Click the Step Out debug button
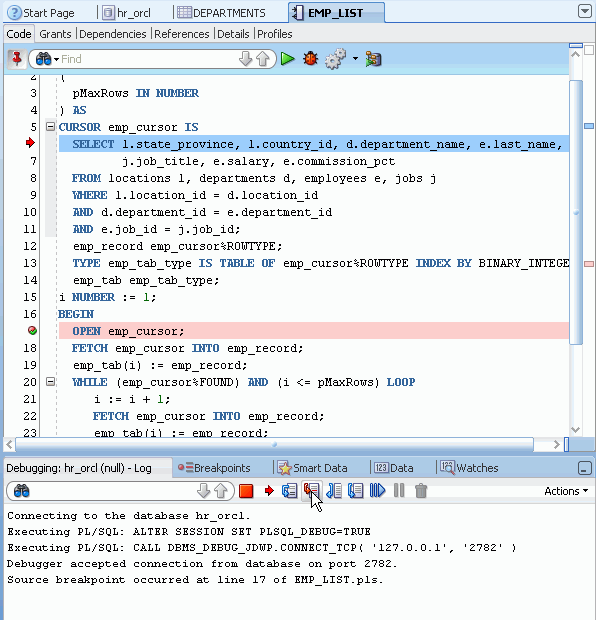 point(334,491)
